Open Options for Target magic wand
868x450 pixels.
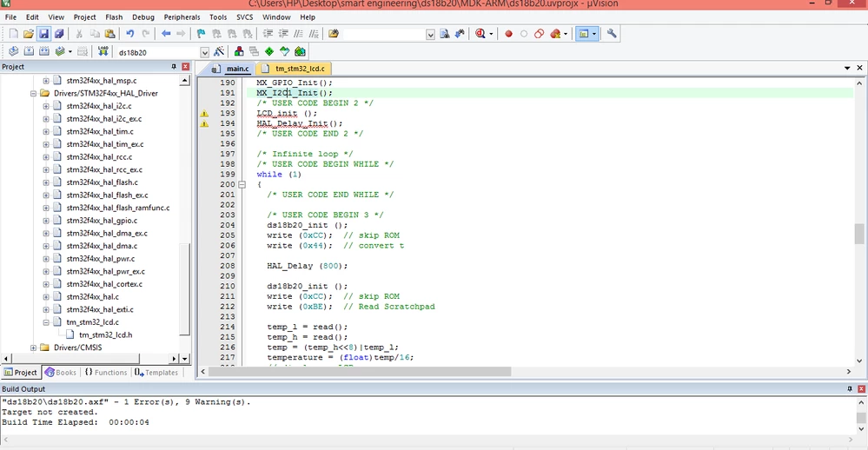pos(219,52)
